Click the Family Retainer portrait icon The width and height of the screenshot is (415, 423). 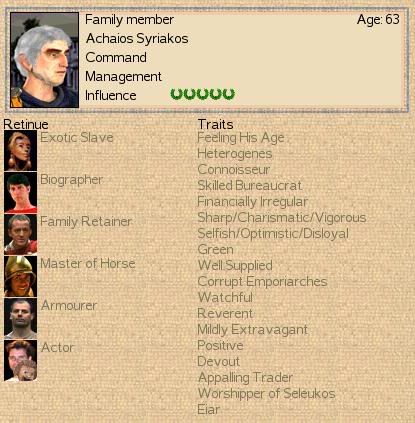click(20, 234)
